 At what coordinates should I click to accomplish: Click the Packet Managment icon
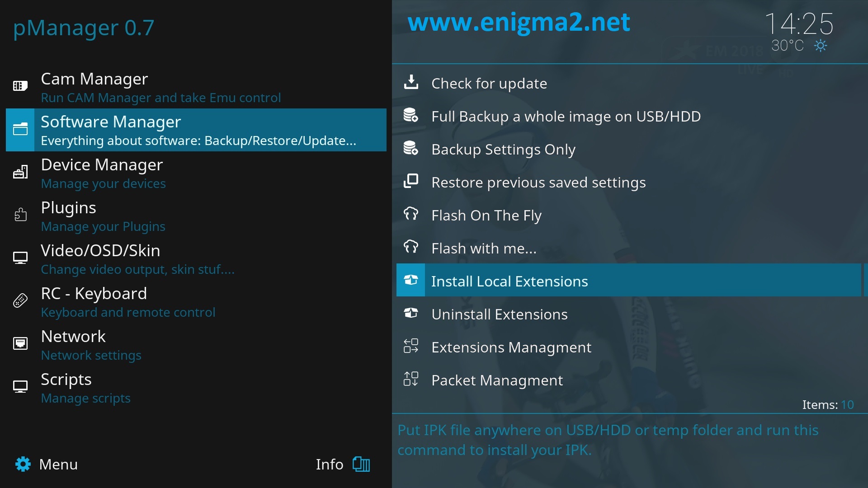411,379
